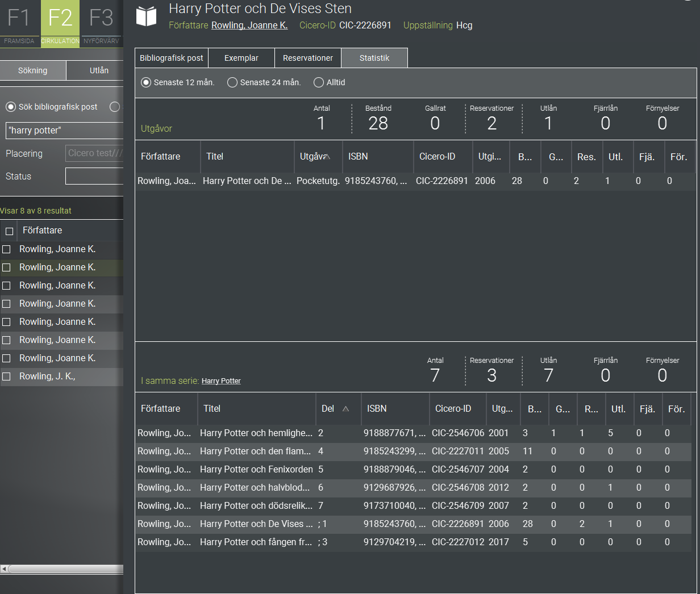
Task: Switch to the F1 Framsida tab
Action: point(19,23)
